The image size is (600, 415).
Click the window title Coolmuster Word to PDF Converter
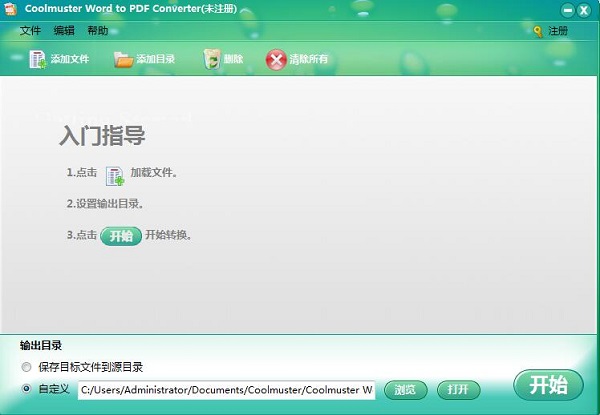(130, 8)
